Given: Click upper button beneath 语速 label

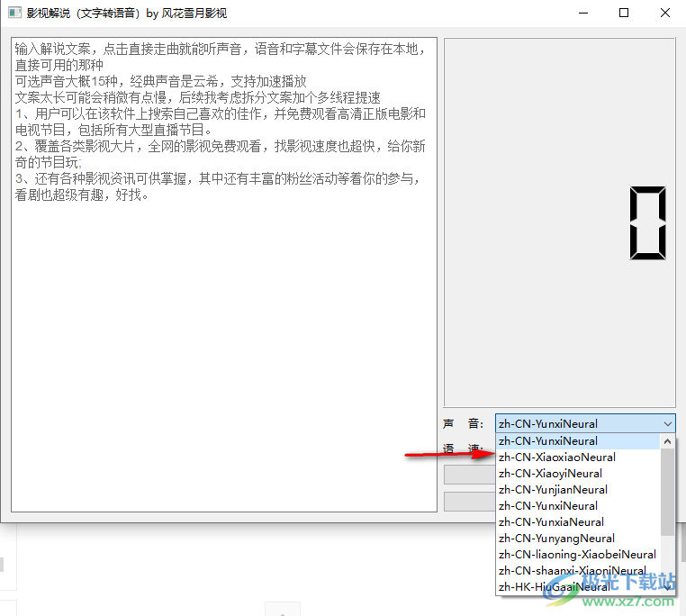Looking at the screenshot, I should [469, 475].
